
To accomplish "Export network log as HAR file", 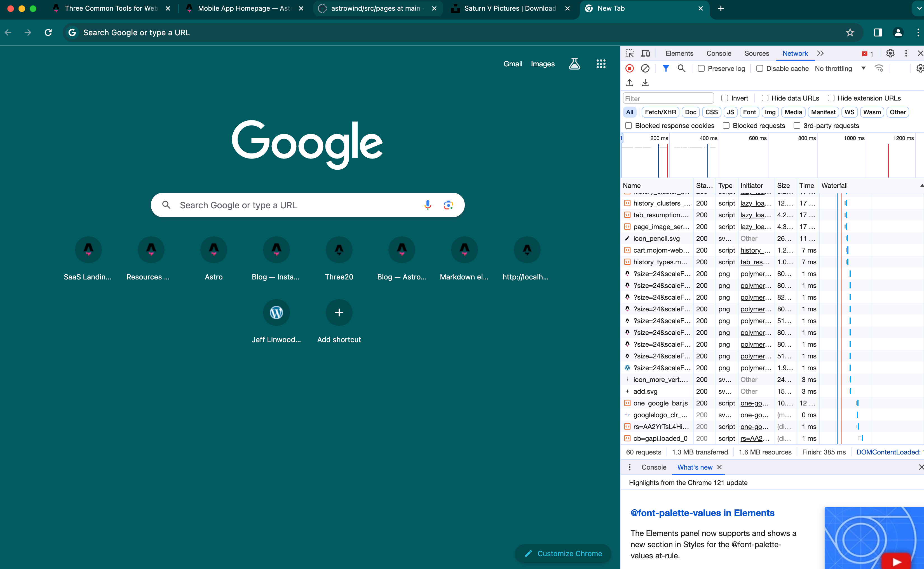I will click(645, 82).
